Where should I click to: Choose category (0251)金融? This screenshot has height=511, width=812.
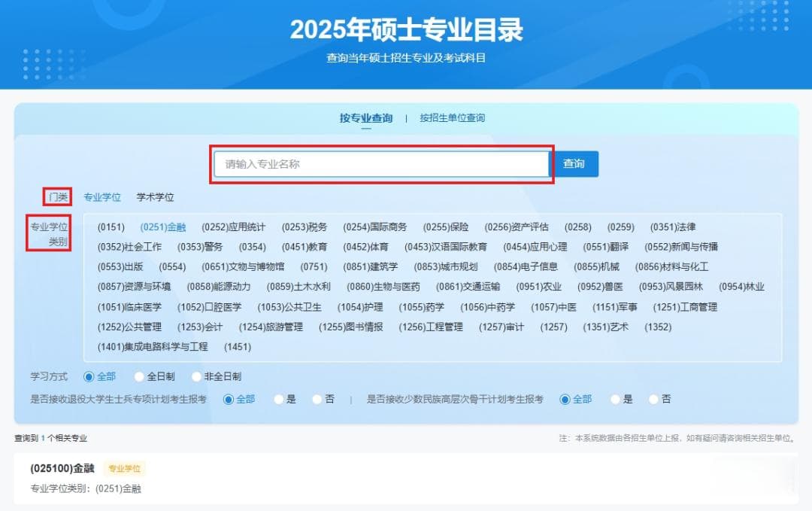tap(162, 227)
